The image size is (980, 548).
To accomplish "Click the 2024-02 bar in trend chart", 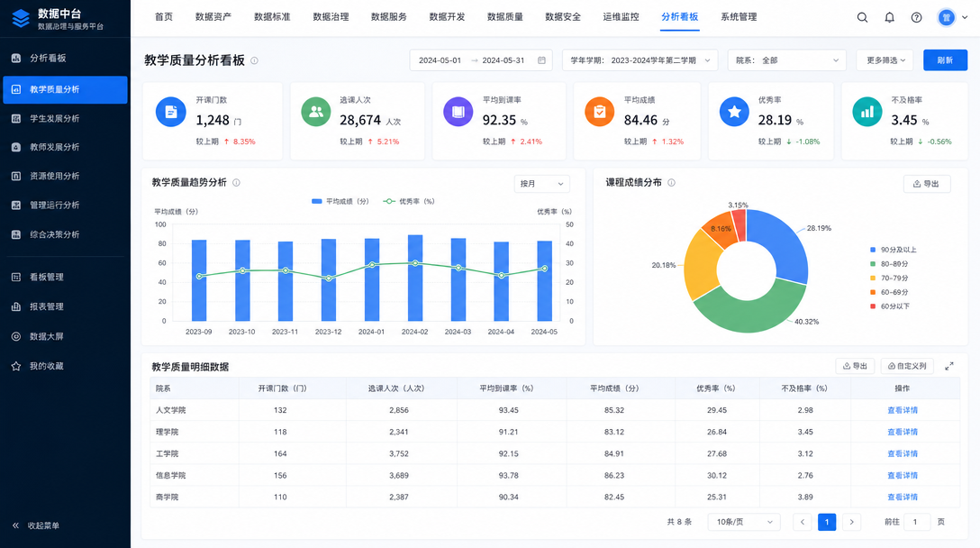I will coord(415,278).
